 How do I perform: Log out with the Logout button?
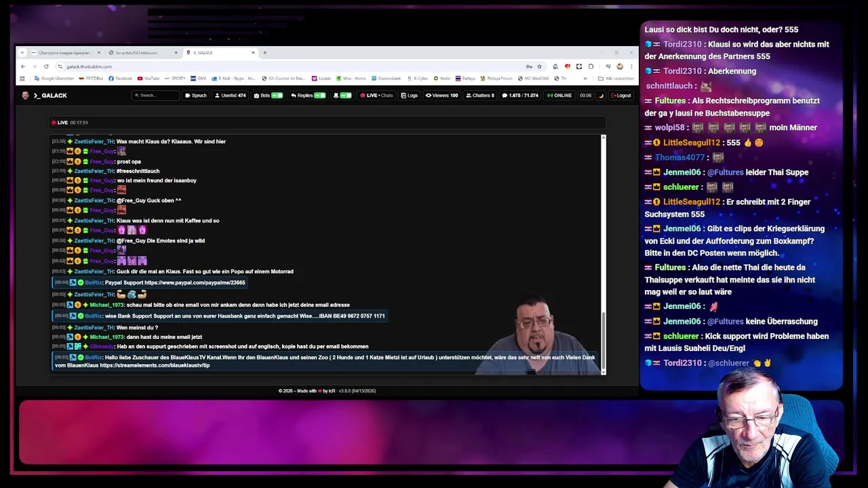(620, 96)
